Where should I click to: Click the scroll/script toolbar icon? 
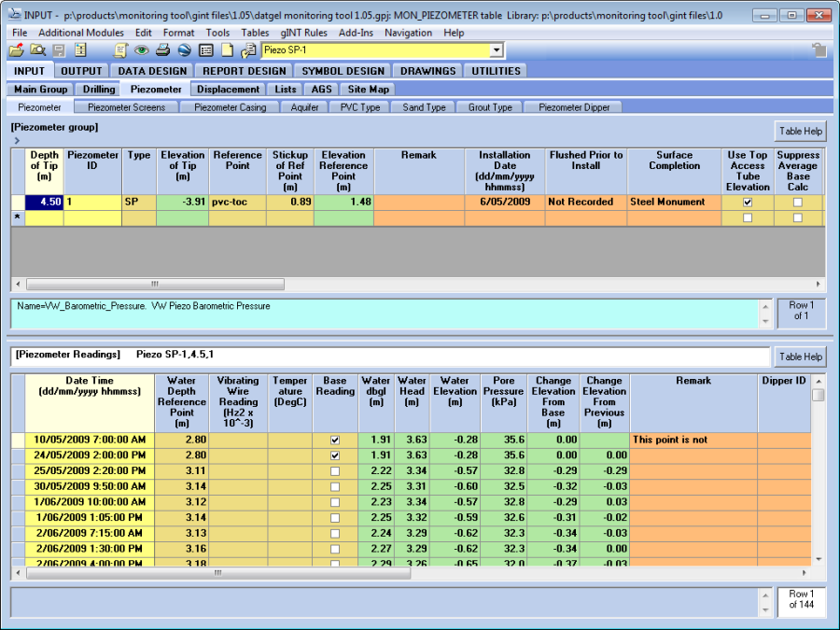pyautogui.click(x=120, y=51)
